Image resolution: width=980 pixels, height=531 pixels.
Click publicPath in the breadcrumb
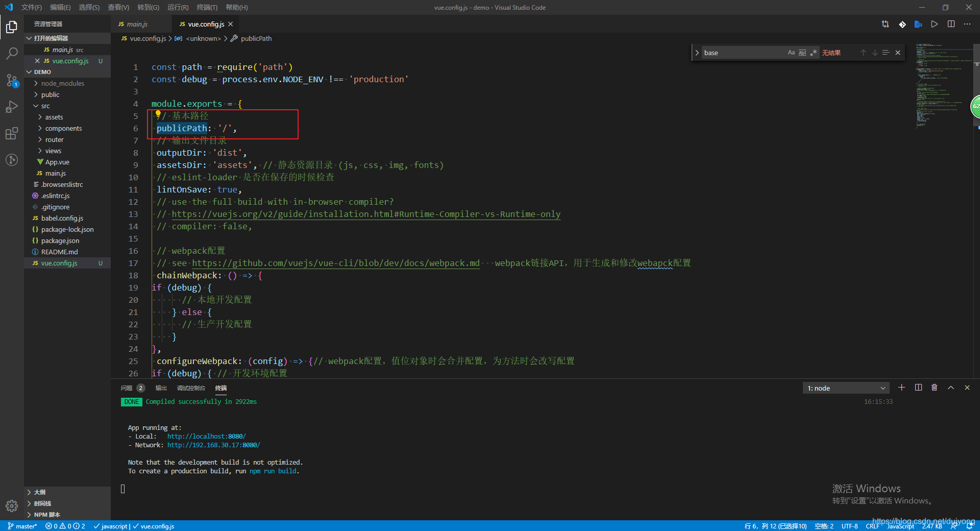[x=256, y=38]
